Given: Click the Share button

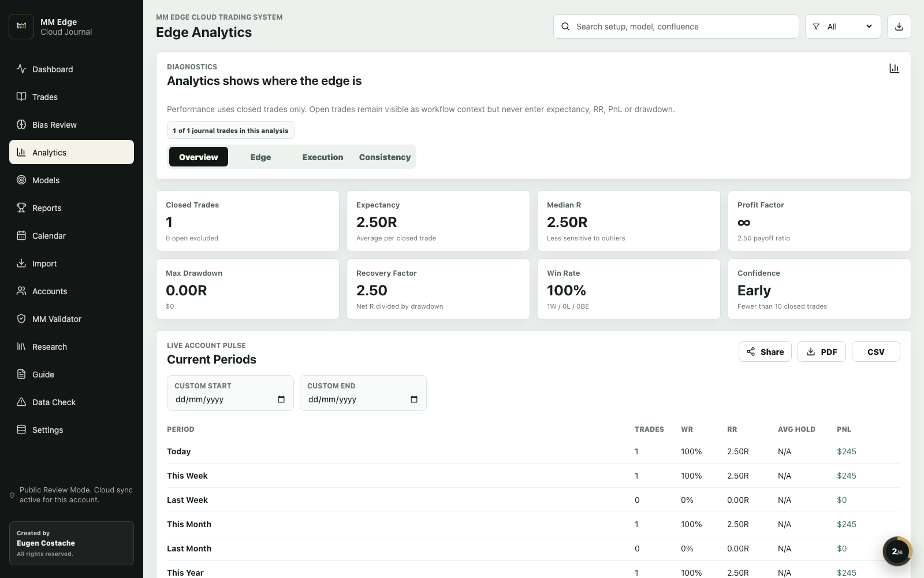Looking at the screenshot, I should (765, 351).
